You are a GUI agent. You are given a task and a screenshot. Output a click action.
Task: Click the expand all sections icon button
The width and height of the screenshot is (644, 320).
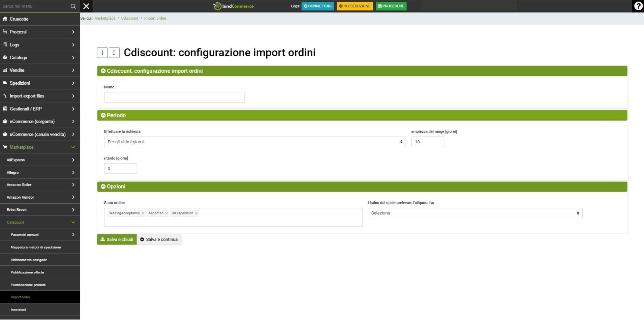[x=114, y=53]
